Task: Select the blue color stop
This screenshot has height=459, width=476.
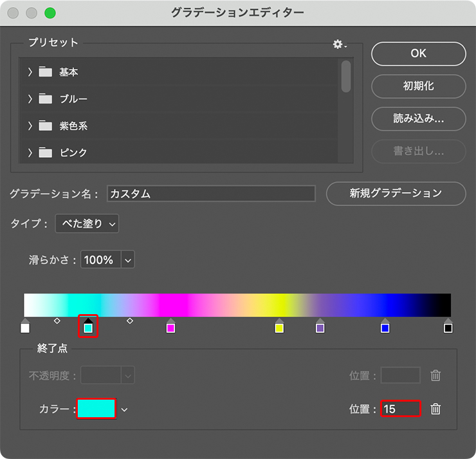Action: click(x=385, y=328)
